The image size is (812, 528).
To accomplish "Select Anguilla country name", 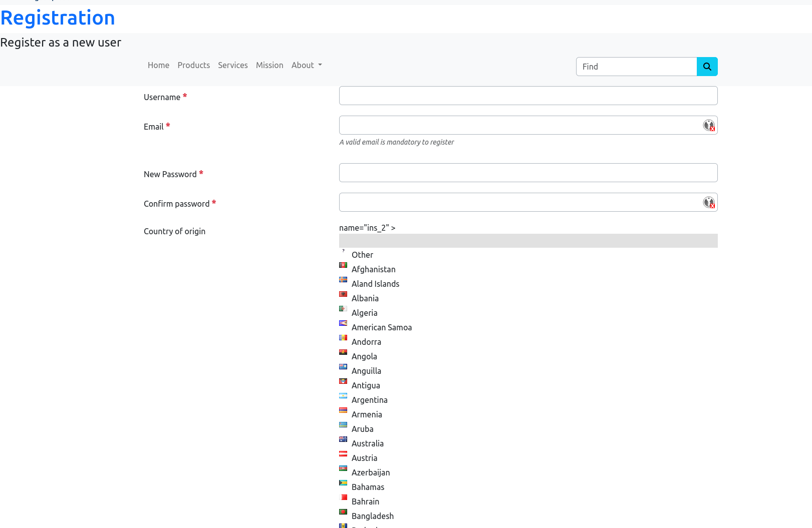I will (366, 371).
